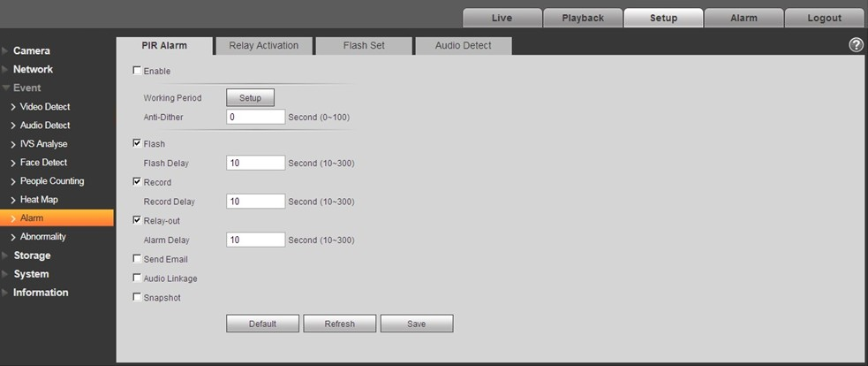Open Heat Map settings
This screenshot has height=366, width=868.
coord(39,200)
